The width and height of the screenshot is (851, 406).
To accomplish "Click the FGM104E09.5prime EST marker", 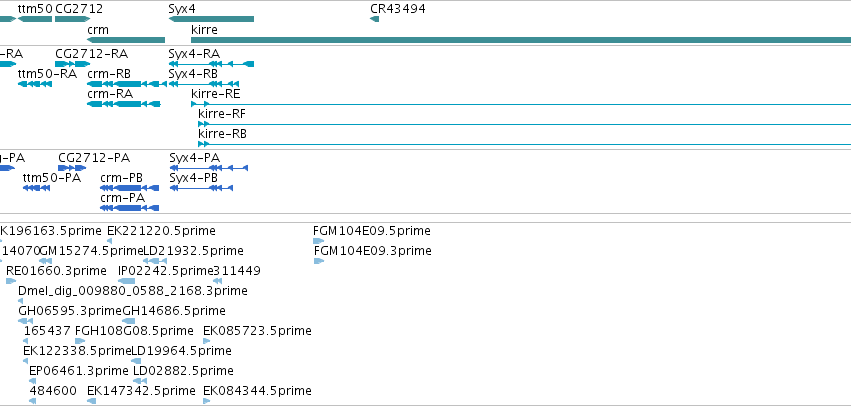I will 319,241.
